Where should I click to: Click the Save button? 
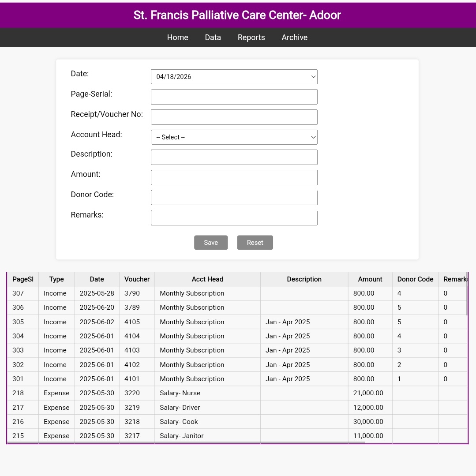[210, 242]
